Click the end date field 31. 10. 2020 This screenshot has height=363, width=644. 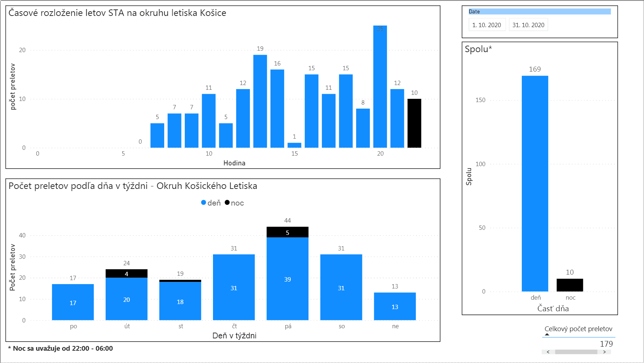(x=528, y=25)
